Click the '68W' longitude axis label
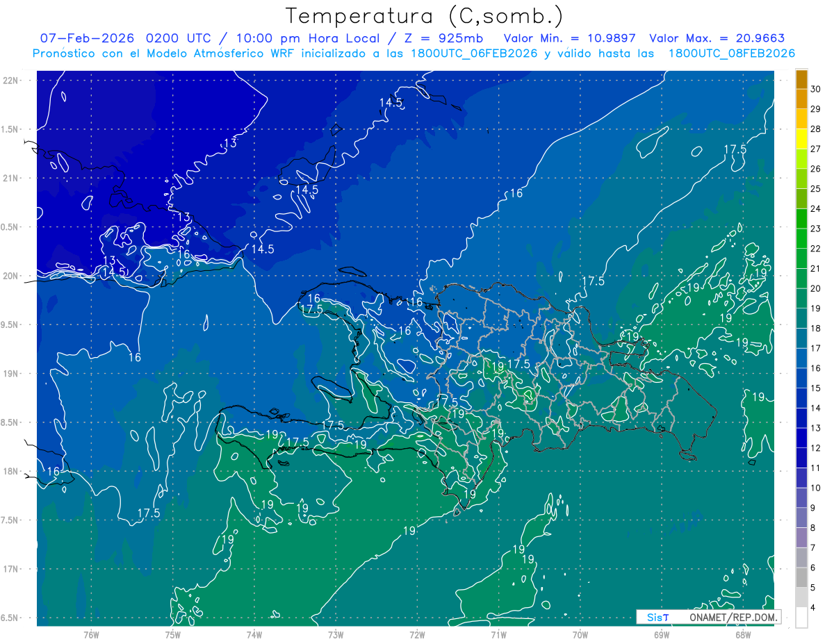This screenshot has height=644, width=834. click(743, 634)
